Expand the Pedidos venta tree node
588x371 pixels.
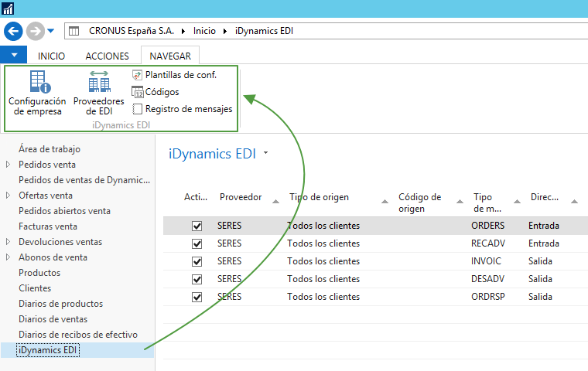8,164
